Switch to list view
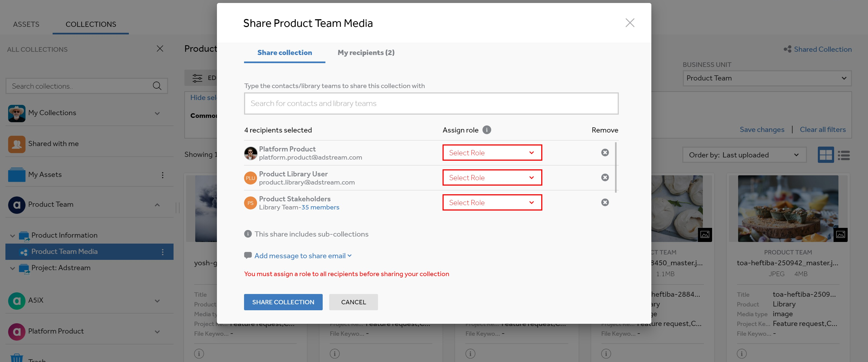Screen dimensions: 868x362 pyautogui.click(x=844, y=155)
